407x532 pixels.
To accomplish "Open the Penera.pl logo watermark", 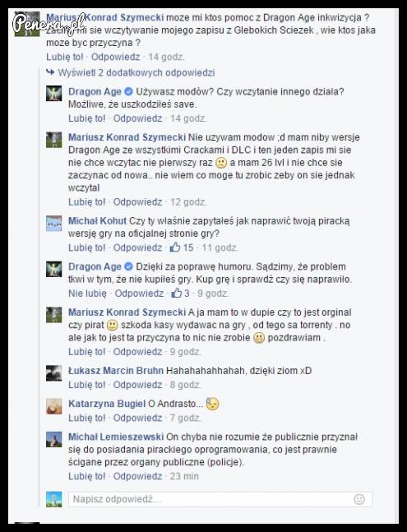I will point(49,23).
